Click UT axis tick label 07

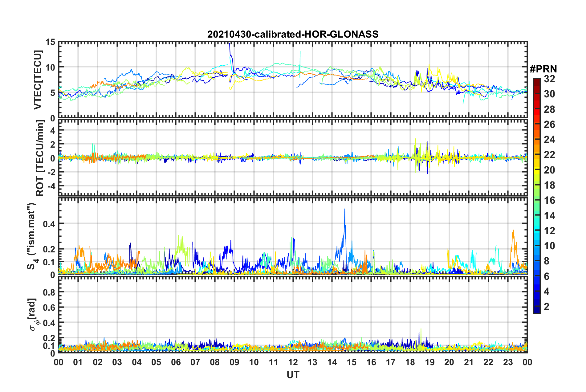pos(195,362)
